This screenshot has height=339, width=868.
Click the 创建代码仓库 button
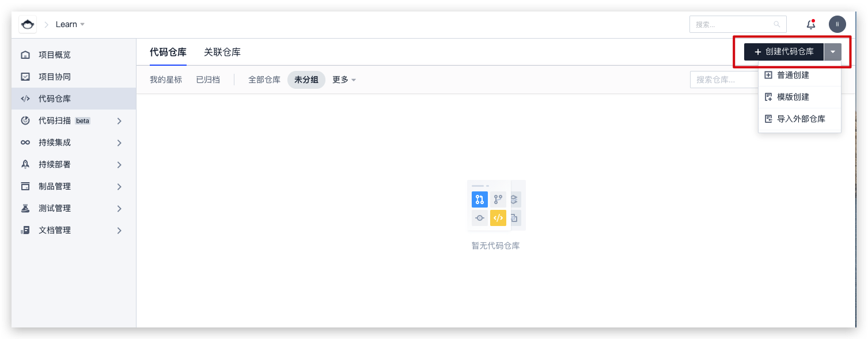(x=784, y=52)
